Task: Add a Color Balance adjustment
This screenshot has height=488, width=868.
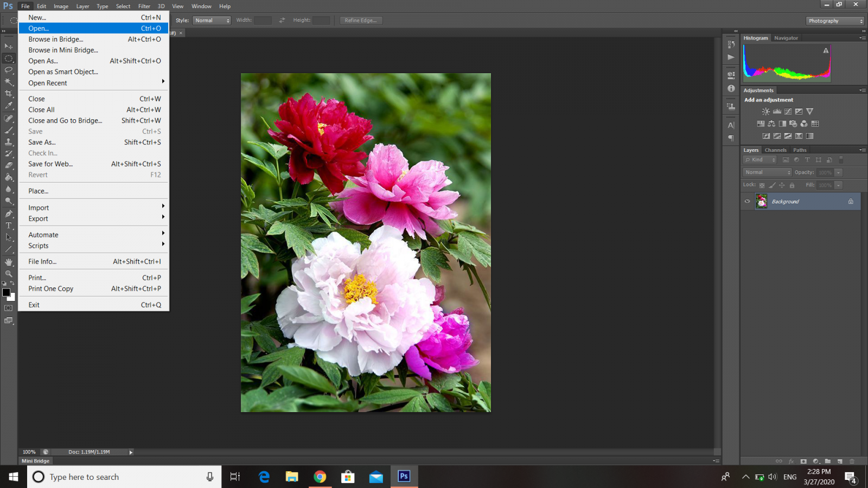Action: click(771, 124)
